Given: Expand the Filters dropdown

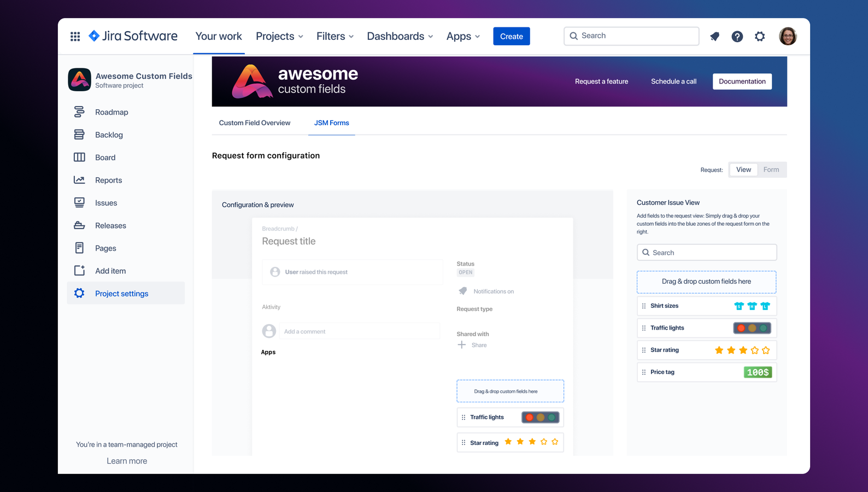Looking at the screenshot, I should tap(335, 36).
